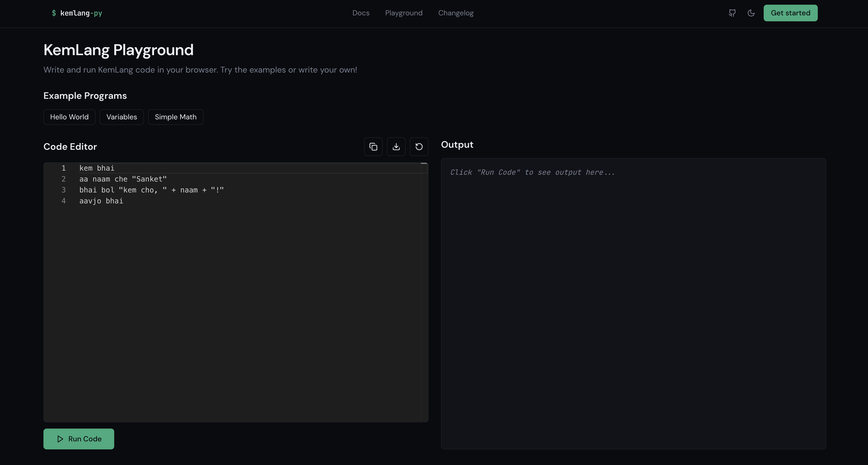Click the Example Programs heading
Viewport: 868px width, 465px height.
[x=85, y=96]
